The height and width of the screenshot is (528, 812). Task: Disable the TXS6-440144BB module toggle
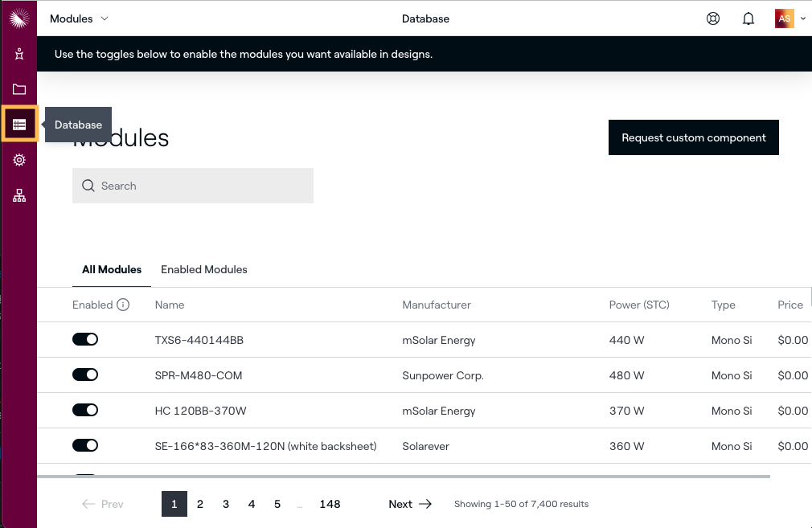85,340
